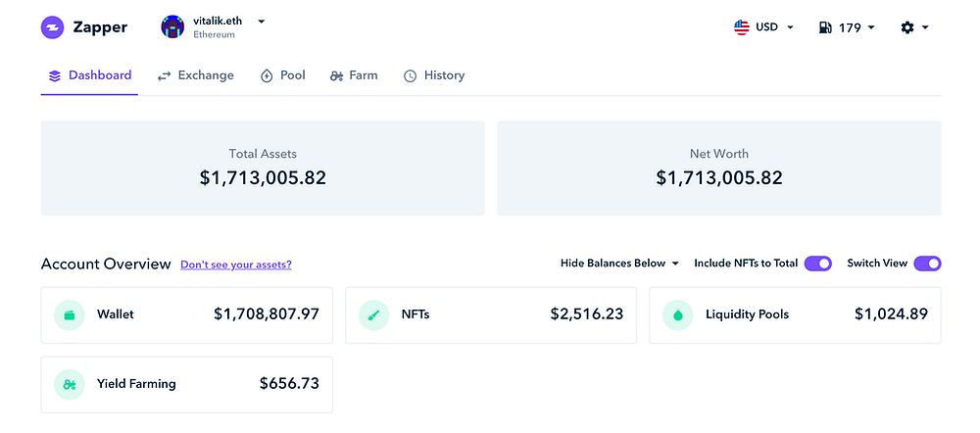Screen dimensions: 980x433
Task: Switch to the Exchange tab
Action: tap(196, 75)
